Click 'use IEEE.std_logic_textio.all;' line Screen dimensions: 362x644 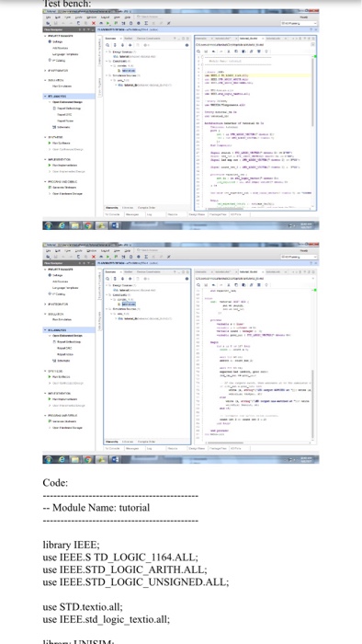tap(106, 619)
